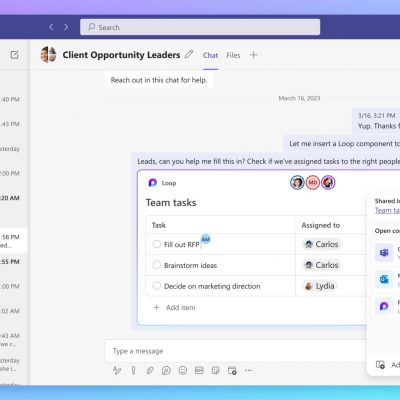Click Carlos assigned to Brainstorm ideas
Image resolution: width=400 pixels, height=400 pixels.
click(x=322, y=265)
